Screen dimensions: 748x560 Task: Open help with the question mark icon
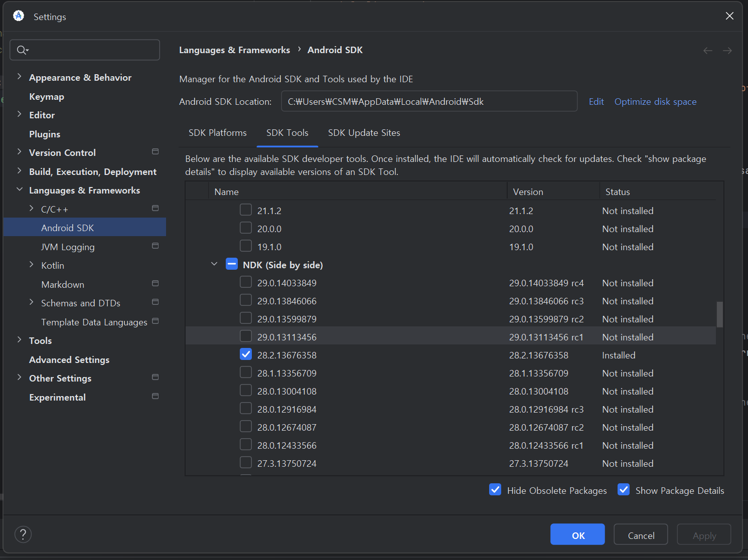(23, 534)
